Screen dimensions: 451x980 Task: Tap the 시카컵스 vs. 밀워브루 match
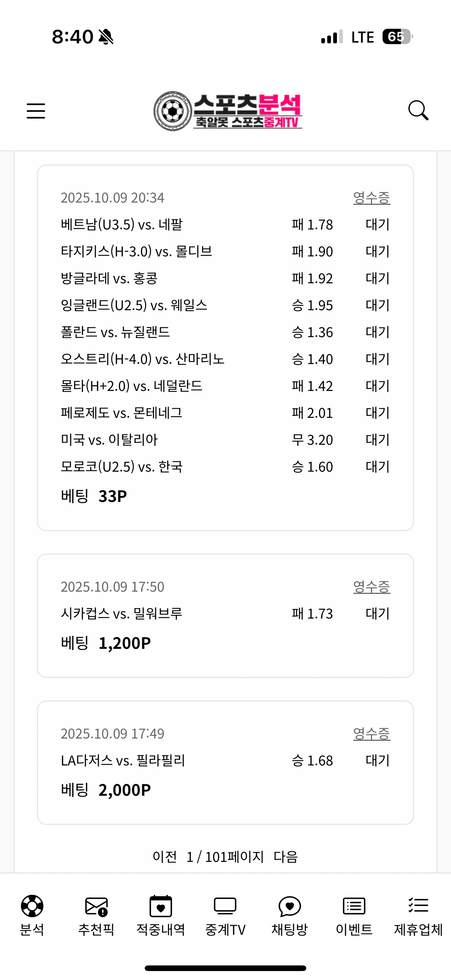coord(122,613)
